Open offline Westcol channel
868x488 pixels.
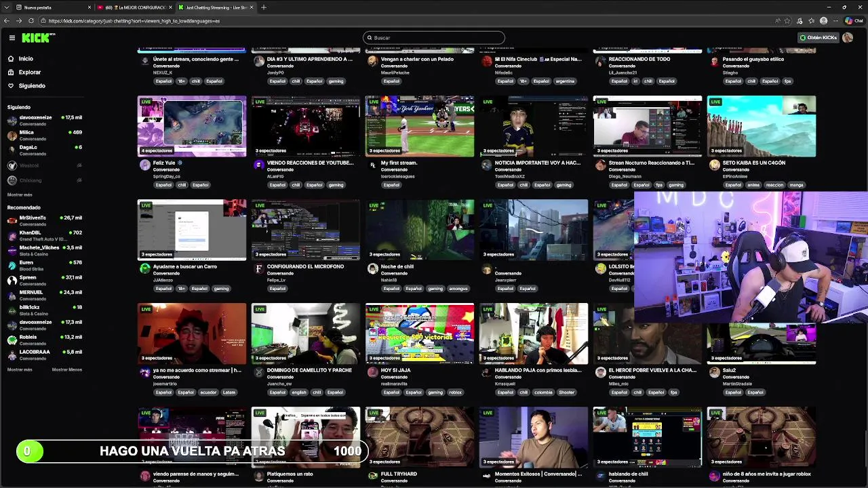tap(44, 165)
